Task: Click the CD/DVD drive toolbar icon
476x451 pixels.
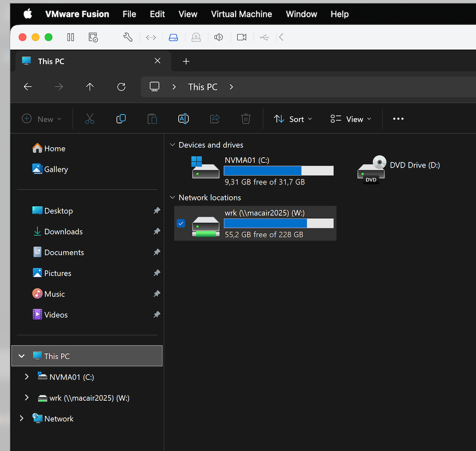Action: pos(196,37)
